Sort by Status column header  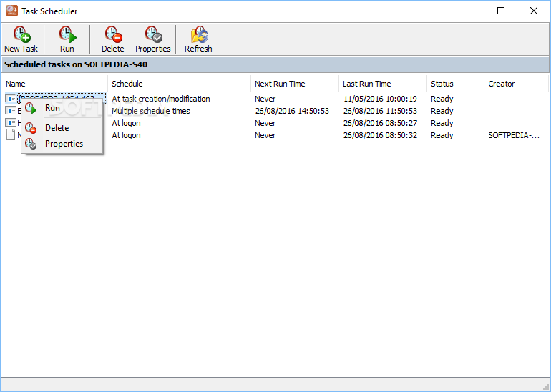455,84
